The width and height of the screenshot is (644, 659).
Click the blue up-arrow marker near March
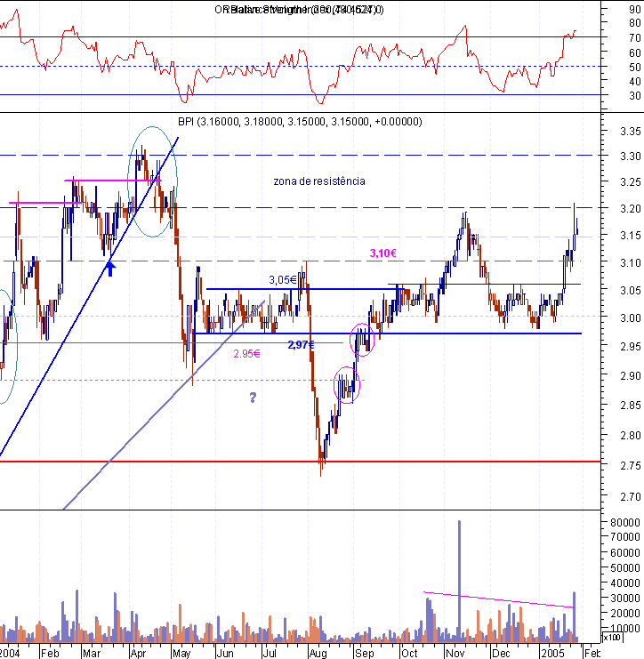click(x=110, y=269)
